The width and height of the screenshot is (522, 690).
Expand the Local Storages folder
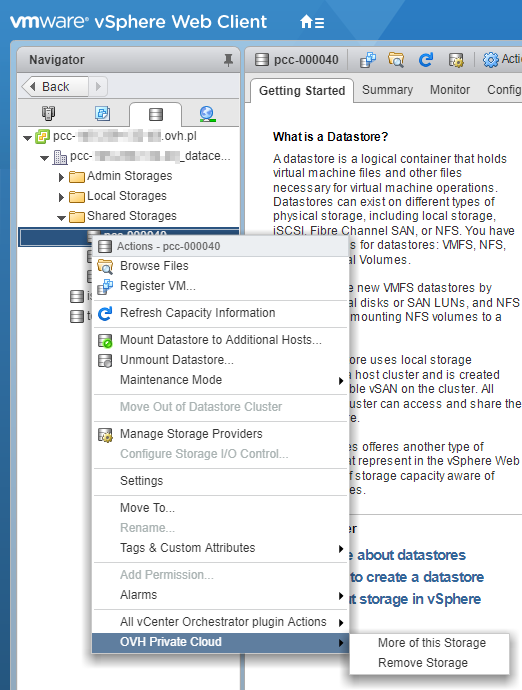62,197
